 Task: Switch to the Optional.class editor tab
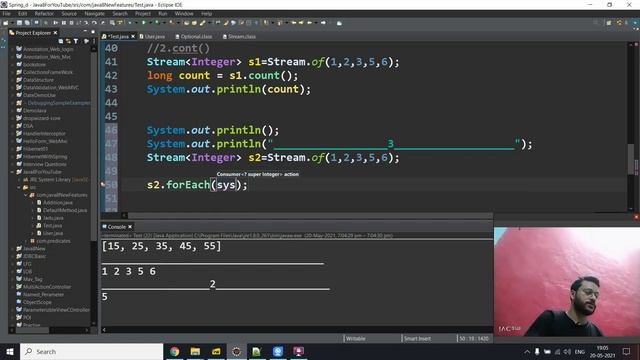194,36
